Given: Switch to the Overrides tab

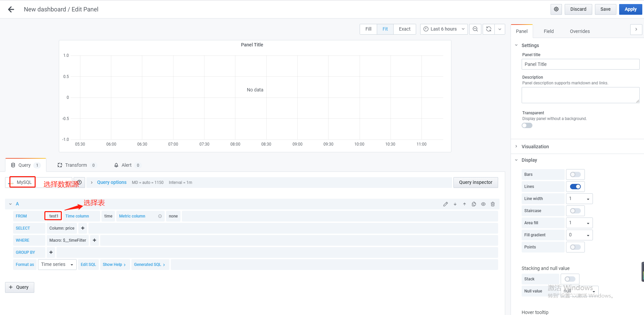Looking at the screenshot, I should pos(580,31).
